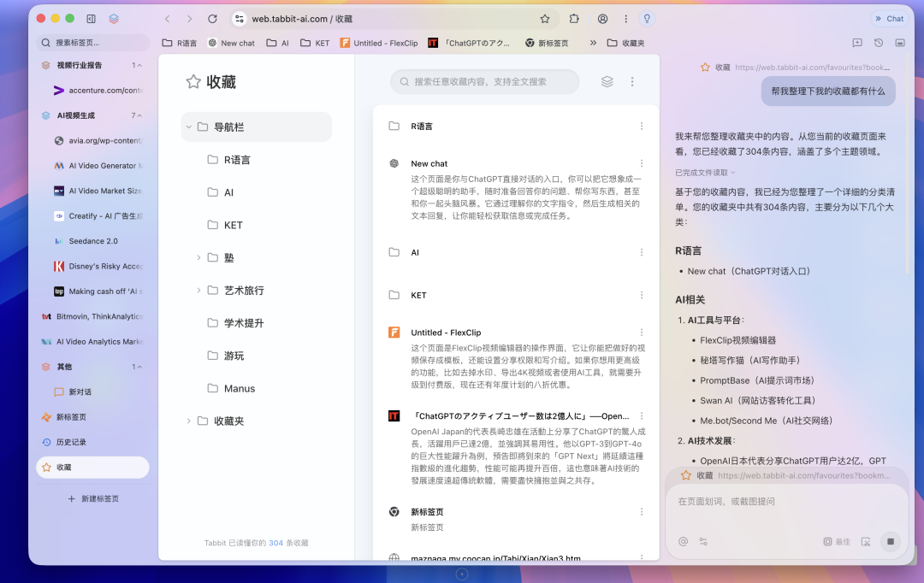Screen dimensions: 924x583
Task: Go forward with the forward arrow
Action: [189, 19]
